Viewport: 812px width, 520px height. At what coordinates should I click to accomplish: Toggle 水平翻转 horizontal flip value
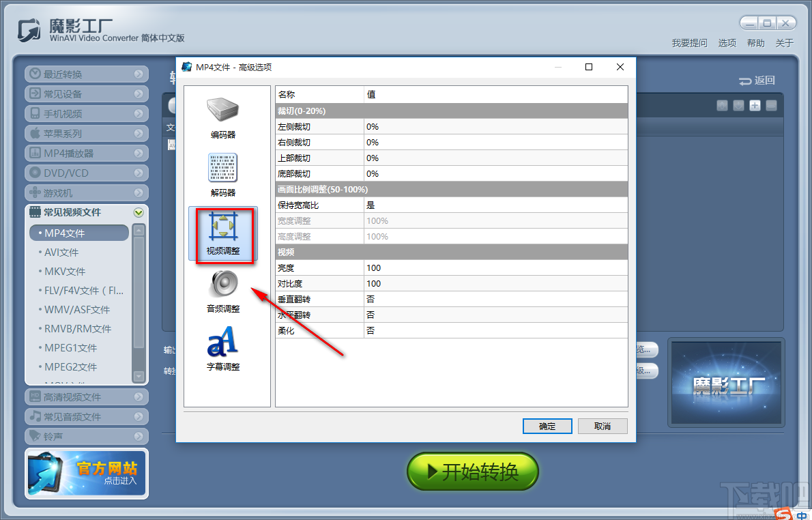coord(495,315)
